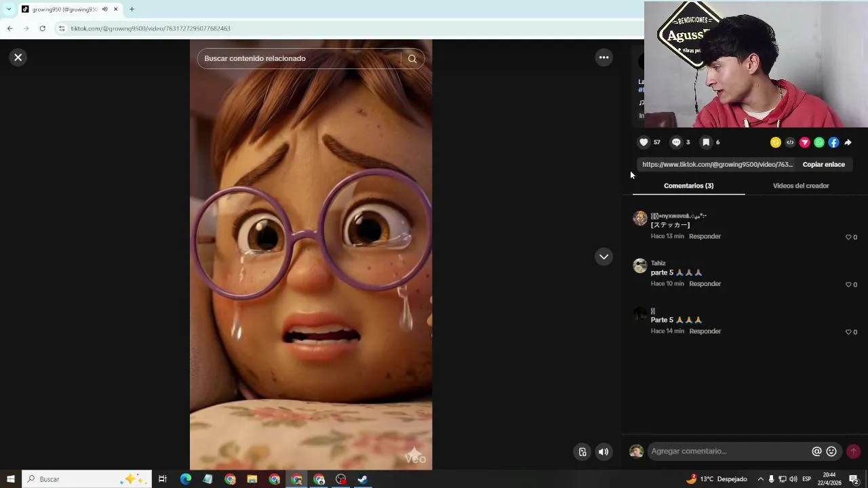
Task: Open the three-dot more options menu
Action: 604,58
